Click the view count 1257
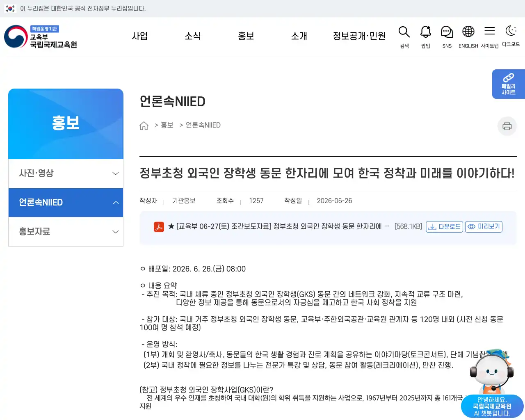The image size is (525, 420). (256, 201)
